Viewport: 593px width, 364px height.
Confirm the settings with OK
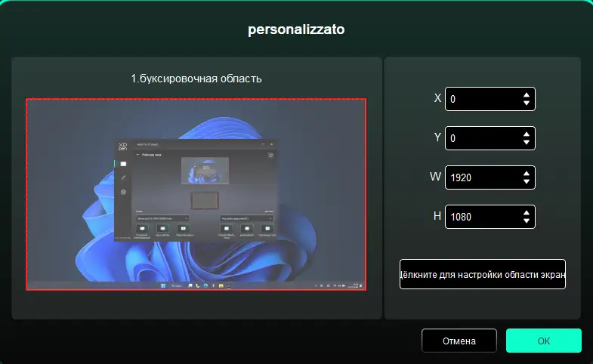543,341
